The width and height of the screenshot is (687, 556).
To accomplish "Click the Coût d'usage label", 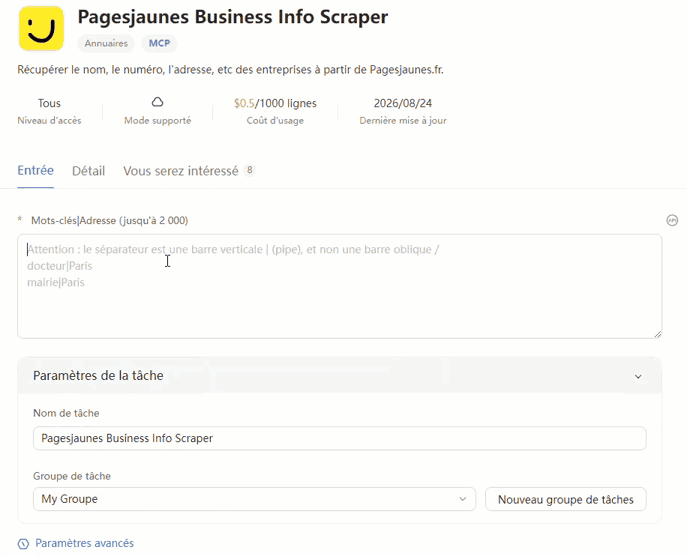I will tap(275, 120).
